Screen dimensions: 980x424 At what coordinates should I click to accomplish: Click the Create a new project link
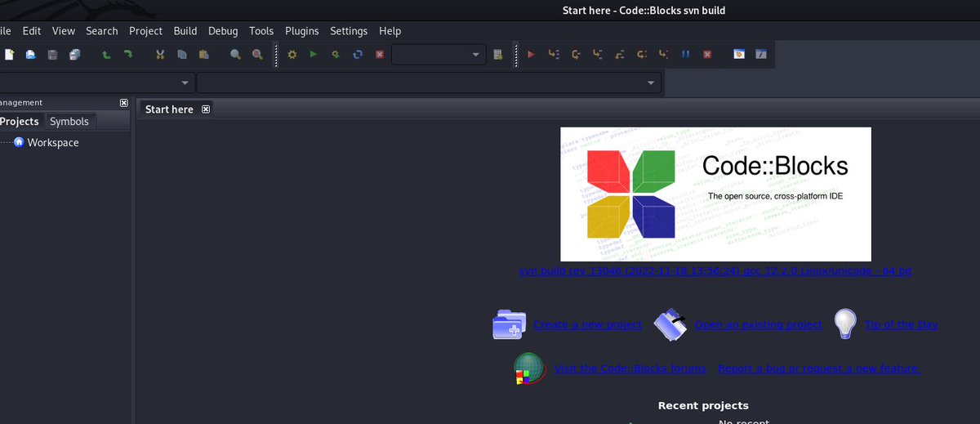pyautogui.click(x=588, y=324)
